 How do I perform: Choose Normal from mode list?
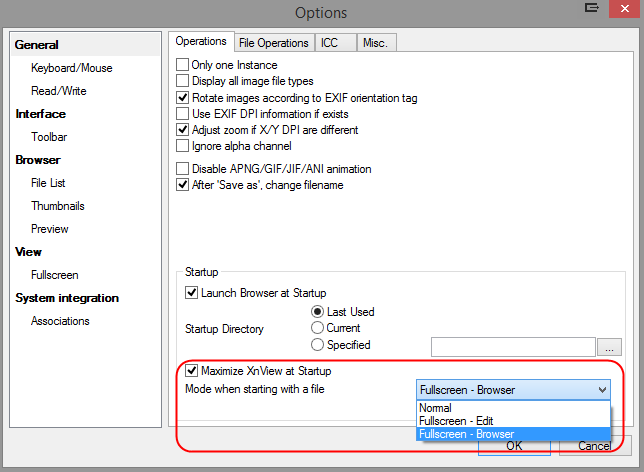point(513,408)
